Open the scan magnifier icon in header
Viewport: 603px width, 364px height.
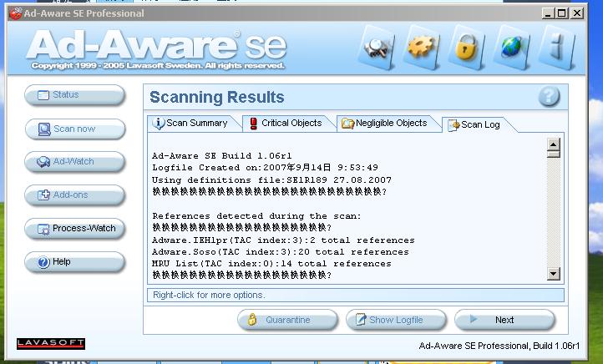click(x=377, y=48)
